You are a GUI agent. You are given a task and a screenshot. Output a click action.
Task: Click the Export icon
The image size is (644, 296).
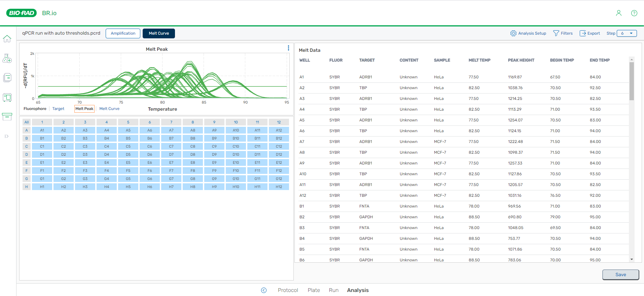(583, 33)
